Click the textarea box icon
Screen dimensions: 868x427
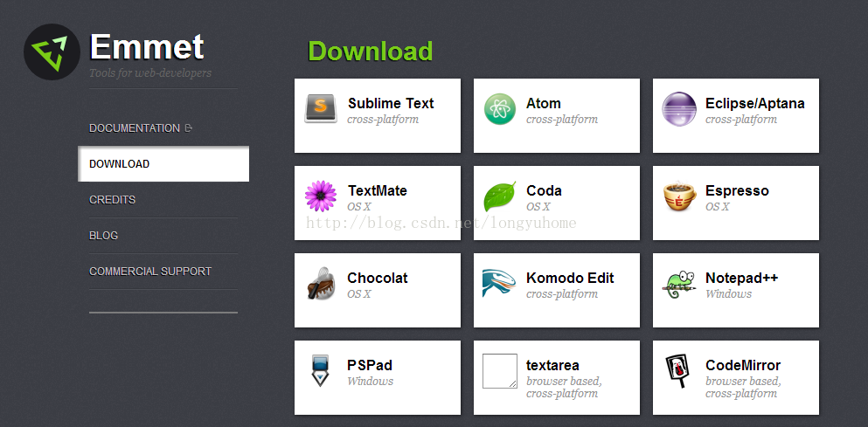tap(500, 370)
